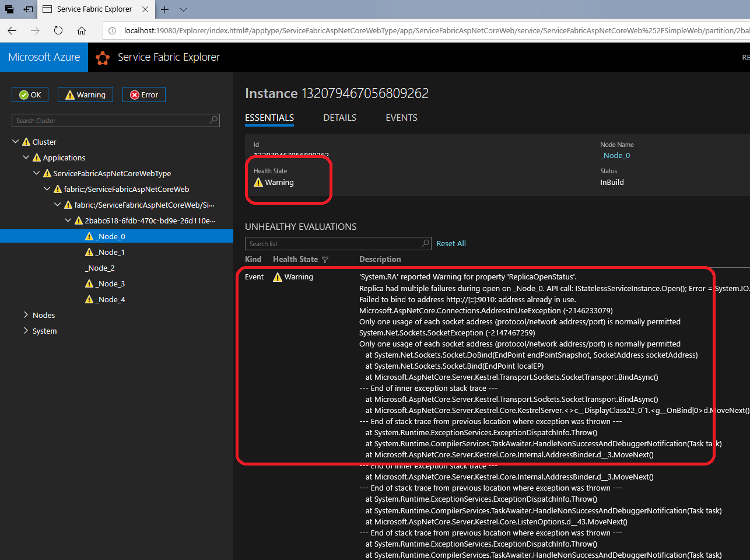Screen dimensions: 750x560
Task: Switch to the EVENTS tab
Action: click(x=402, y=118)
